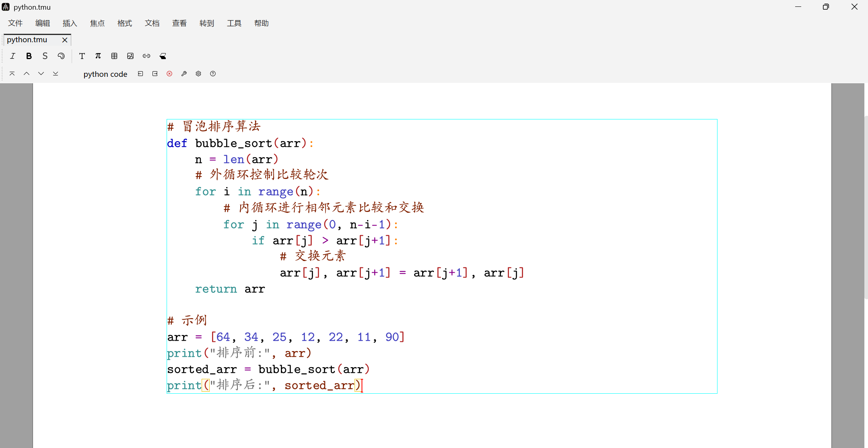Insert a hyperlink with chain icon
Viewport: 868px width, 448px height.
[146, 56]
